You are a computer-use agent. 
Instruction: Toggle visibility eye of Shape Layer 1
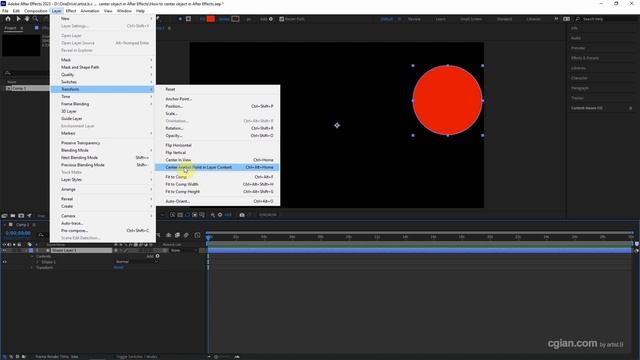(4, 250)
